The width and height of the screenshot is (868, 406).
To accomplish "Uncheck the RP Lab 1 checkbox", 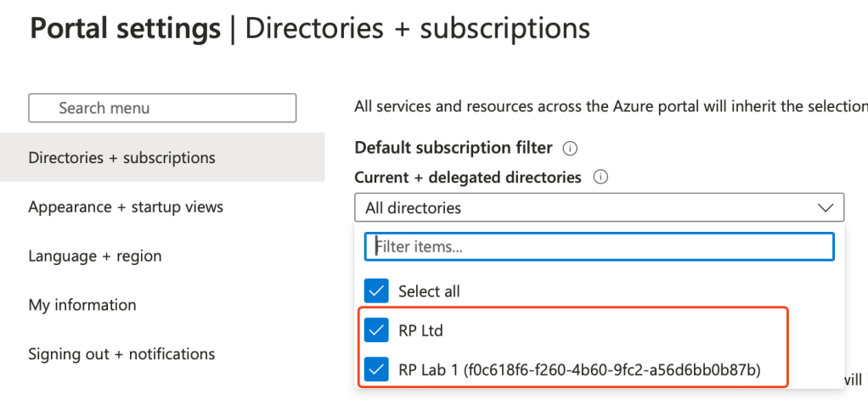I will coord(377,369).
